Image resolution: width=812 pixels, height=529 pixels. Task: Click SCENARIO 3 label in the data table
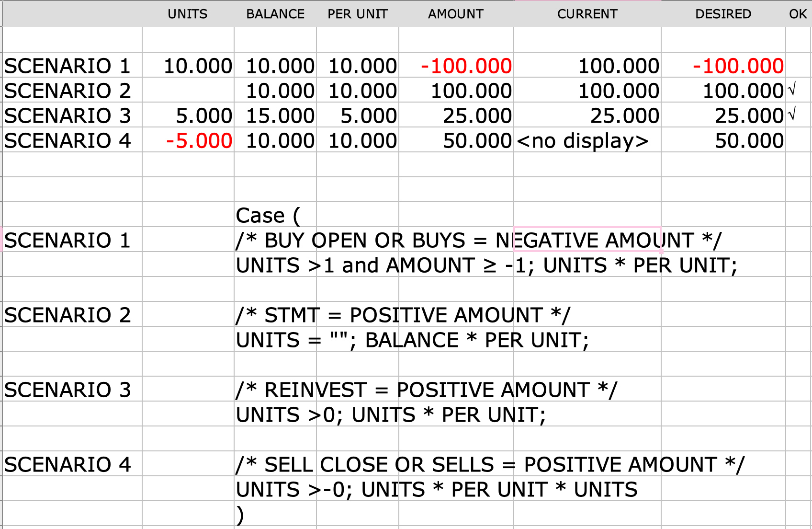click(x=68, y=115)
